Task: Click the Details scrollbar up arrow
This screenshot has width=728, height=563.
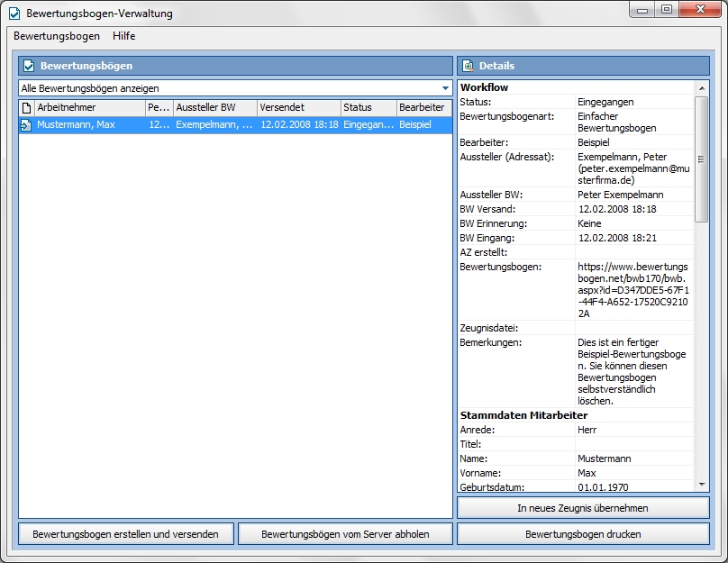Action: (702, 88)
